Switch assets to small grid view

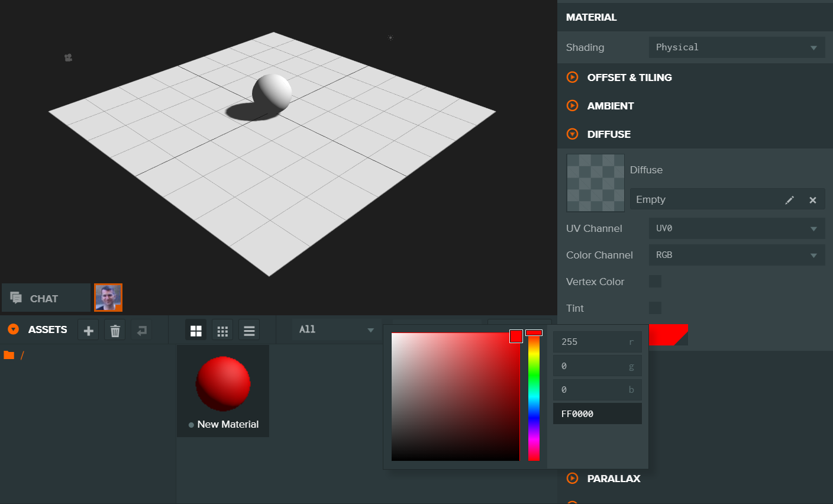click(x=222, y=330)
